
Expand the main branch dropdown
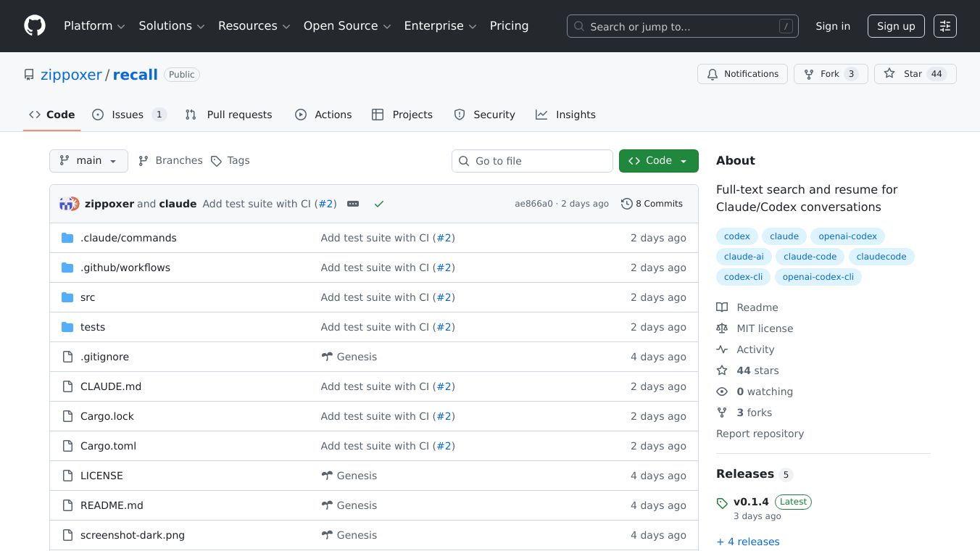[88, 161]
